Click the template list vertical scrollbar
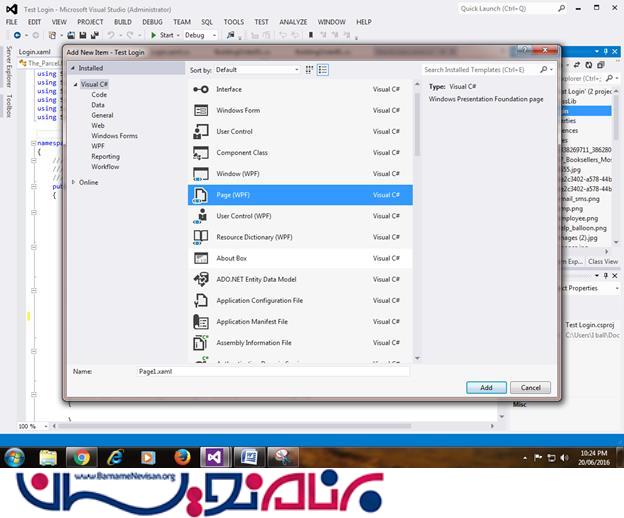This screenshot has width=624, height=518. pos(417,124)
